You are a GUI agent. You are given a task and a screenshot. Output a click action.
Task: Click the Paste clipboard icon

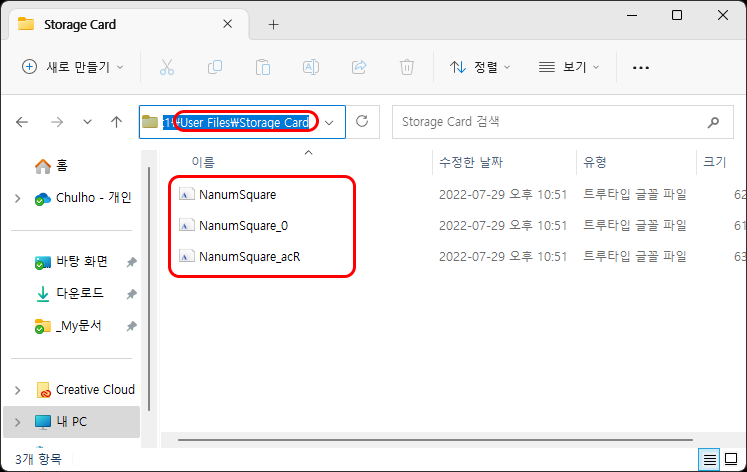[263, 67]
